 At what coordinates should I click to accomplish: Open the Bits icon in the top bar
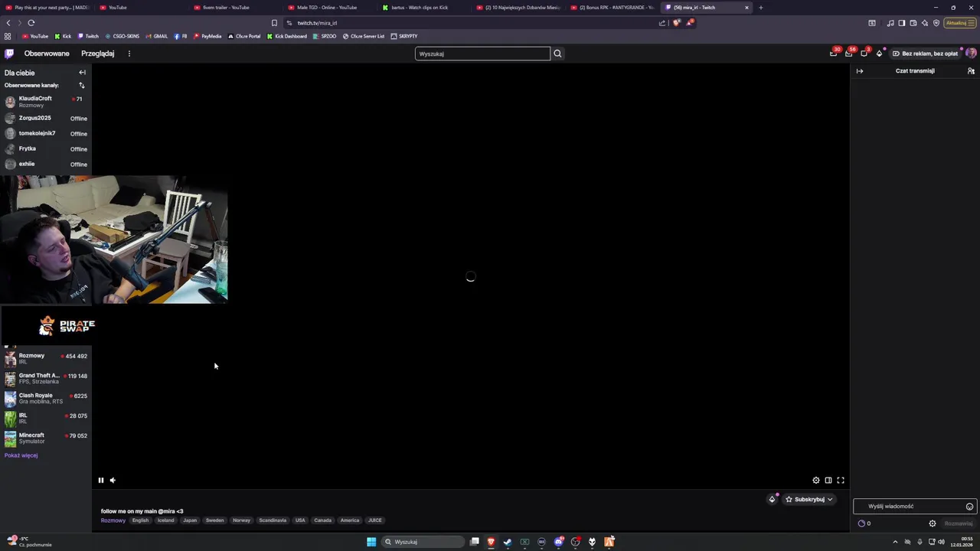879,54
